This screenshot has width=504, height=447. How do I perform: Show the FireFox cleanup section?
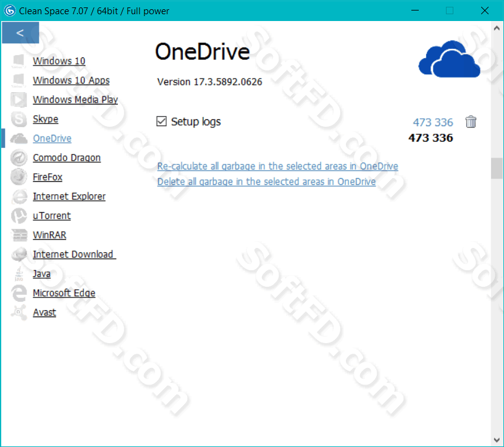pyautogui.click(x=48, y=177)
